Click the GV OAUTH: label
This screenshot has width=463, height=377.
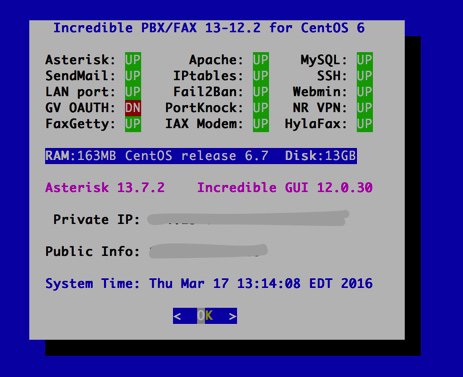click(80, 108)
